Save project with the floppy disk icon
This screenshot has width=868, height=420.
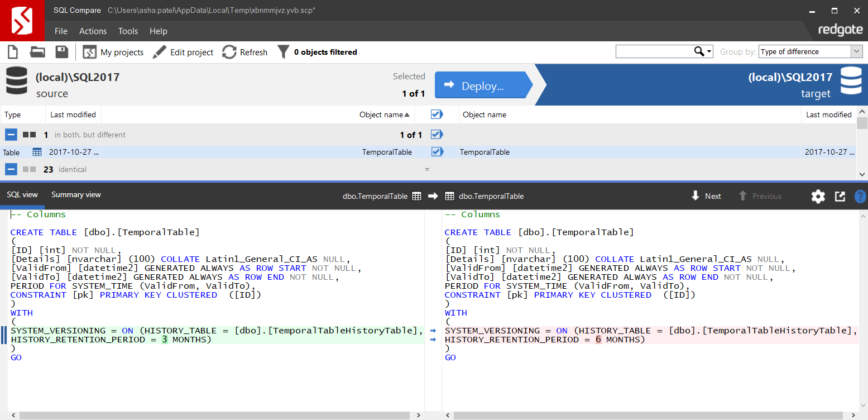click(62, 52)
